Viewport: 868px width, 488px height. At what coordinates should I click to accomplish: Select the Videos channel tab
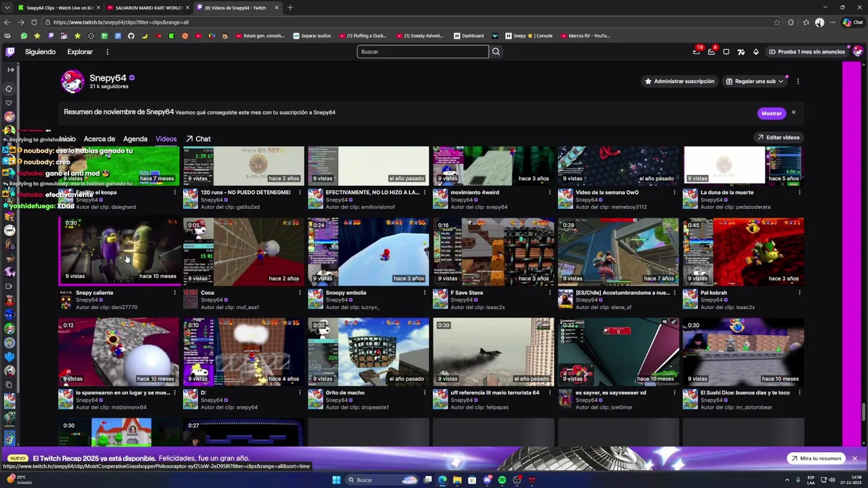[165, 139]
